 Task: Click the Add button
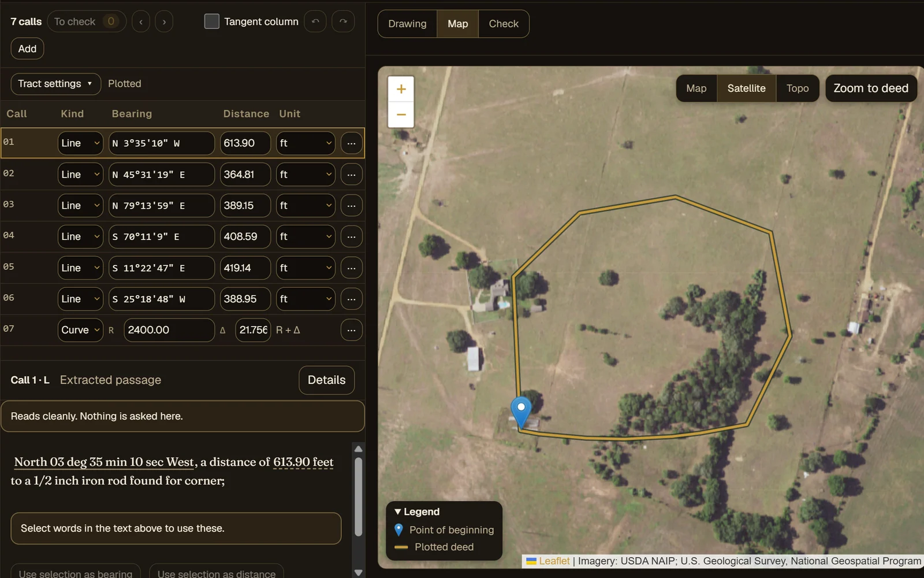27,49
